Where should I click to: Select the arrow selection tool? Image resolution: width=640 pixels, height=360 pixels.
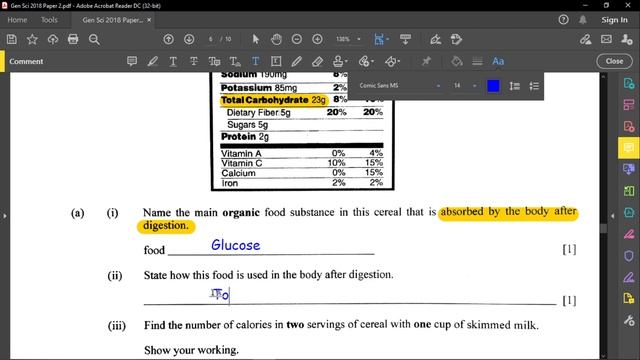(256, 39)
